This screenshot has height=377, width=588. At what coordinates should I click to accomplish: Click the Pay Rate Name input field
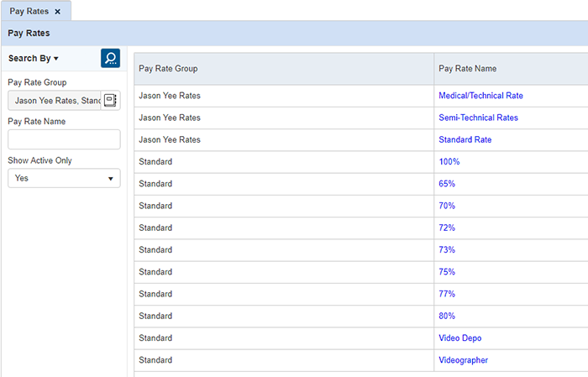64,139
